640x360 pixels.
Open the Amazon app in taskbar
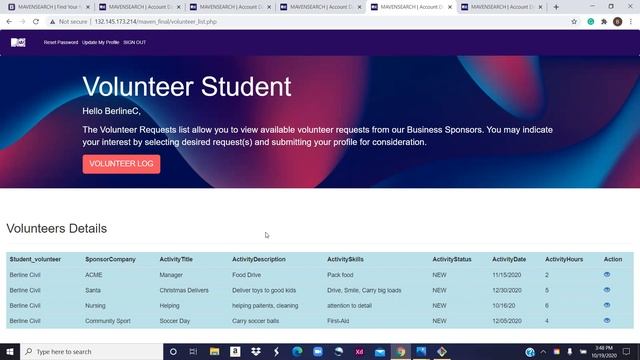[x=235, y=351]
